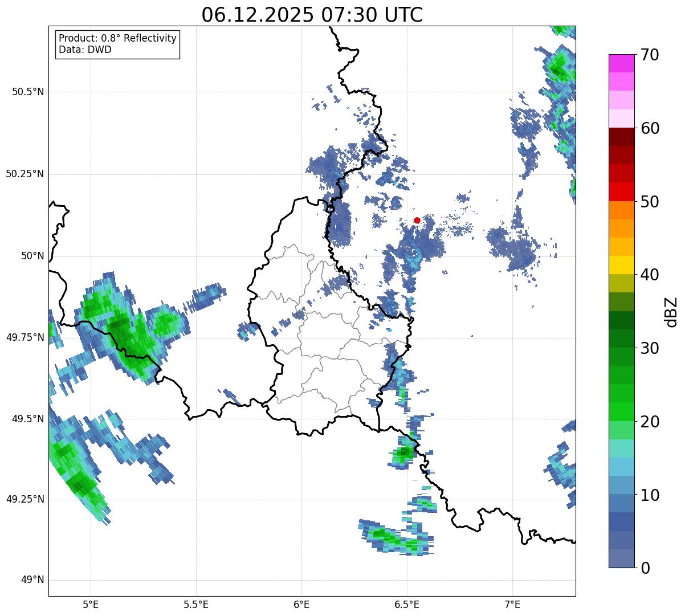The width and height of the screenshot is (685, 616).
Task: Click the title "06.12.2025 07:30 UTC"
Action: pos(312,14)
